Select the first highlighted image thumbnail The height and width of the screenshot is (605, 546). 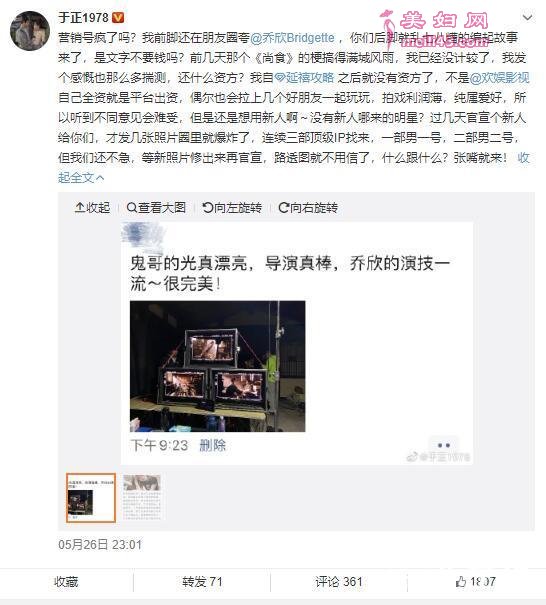pyautogui.click(x=91, y=498)
